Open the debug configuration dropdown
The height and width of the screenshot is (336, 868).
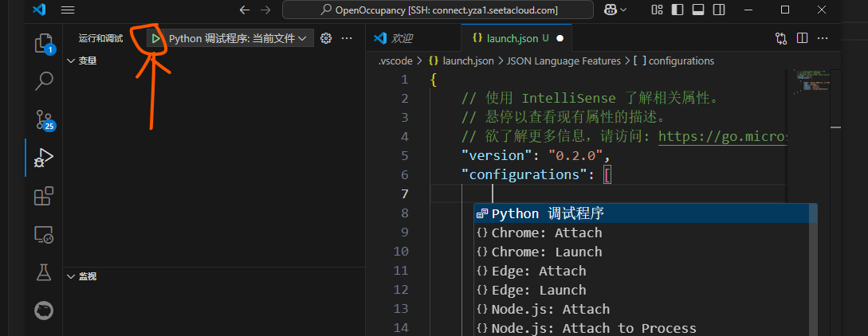coord(238,38)
